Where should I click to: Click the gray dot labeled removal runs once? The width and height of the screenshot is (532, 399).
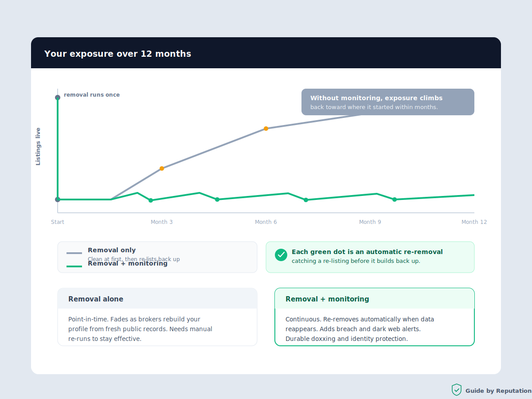pyautogui.click(x=58, y=98)
